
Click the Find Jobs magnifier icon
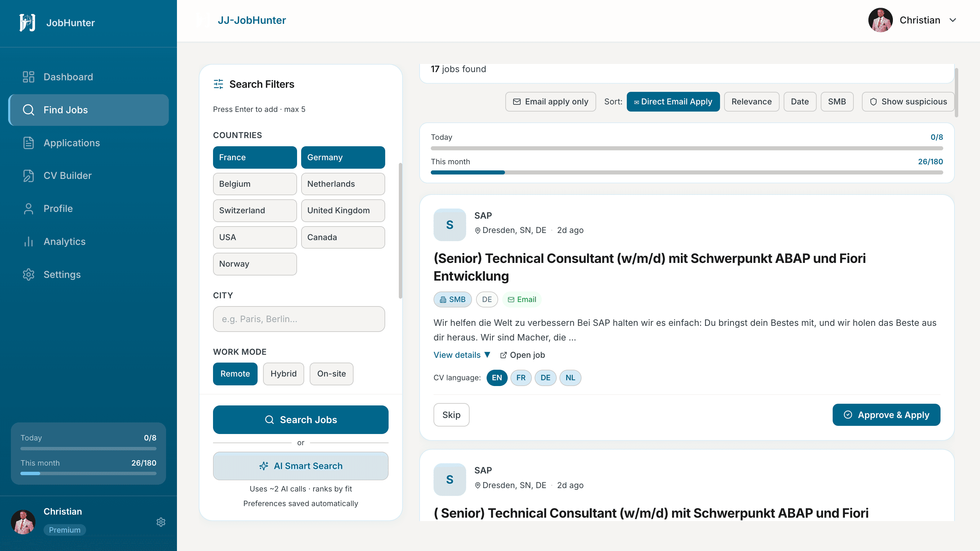pyautogui.click(x=29, y=110)
